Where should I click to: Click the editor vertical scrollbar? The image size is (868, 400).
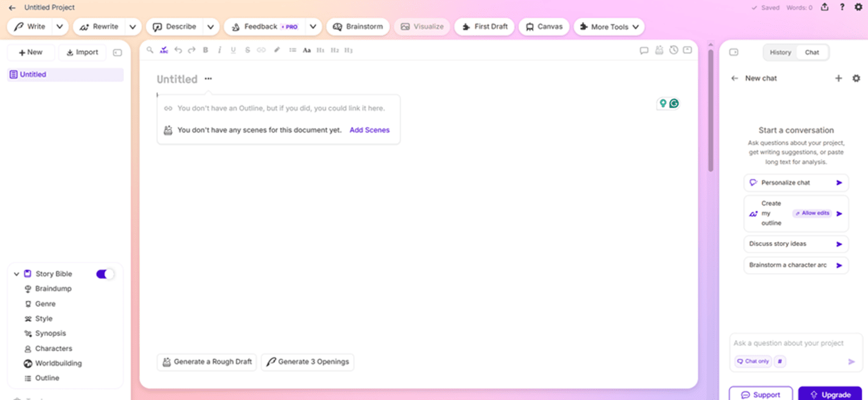click(710, 111)
